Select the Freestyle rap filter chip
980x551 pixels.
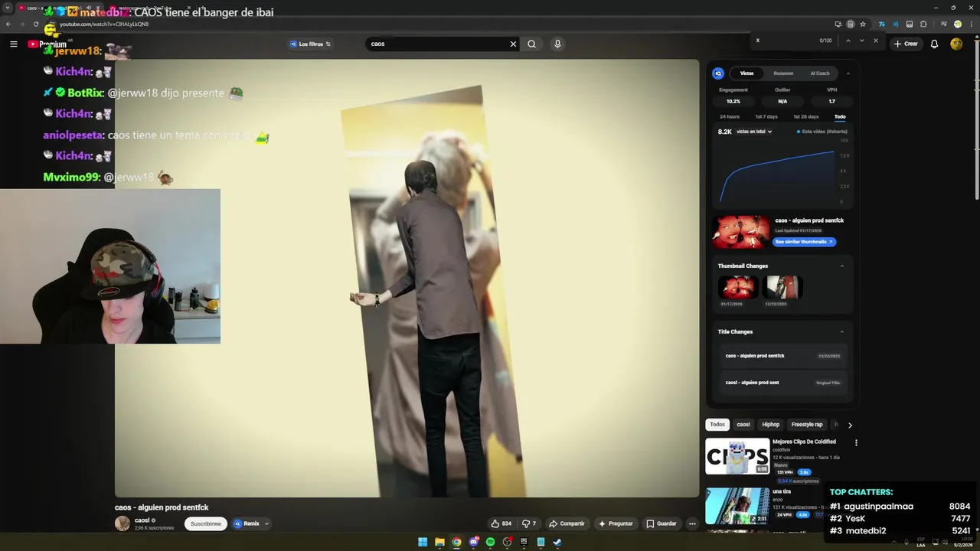[x=807, y=425]
